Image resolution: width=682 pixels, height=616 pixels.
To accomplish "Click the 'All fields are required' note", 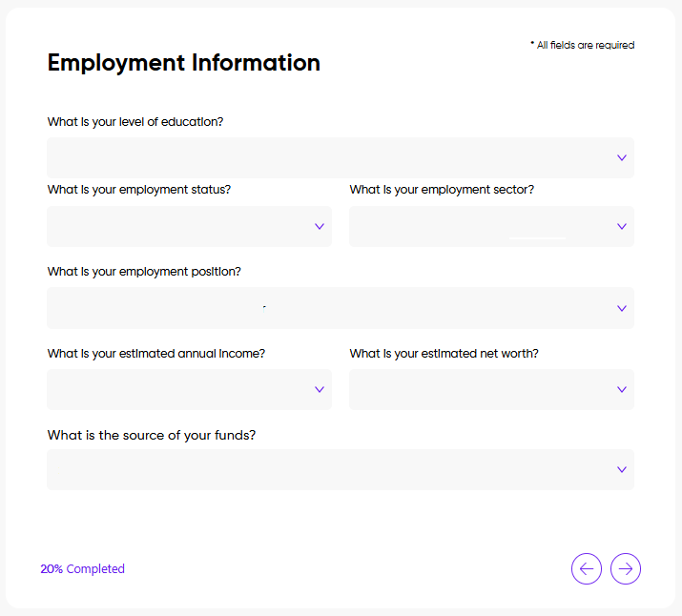I will coord(584,45).
